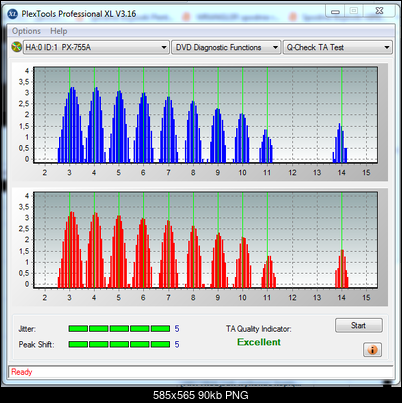
Task: Click the red peak at 14T in lower graph
Action: click(x=342, y=269)
